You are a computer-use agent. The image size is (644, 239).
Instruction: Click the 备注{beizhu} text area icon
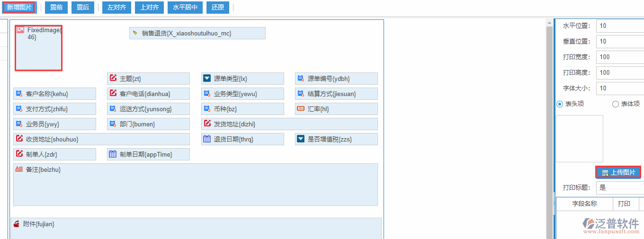point(19,169)
